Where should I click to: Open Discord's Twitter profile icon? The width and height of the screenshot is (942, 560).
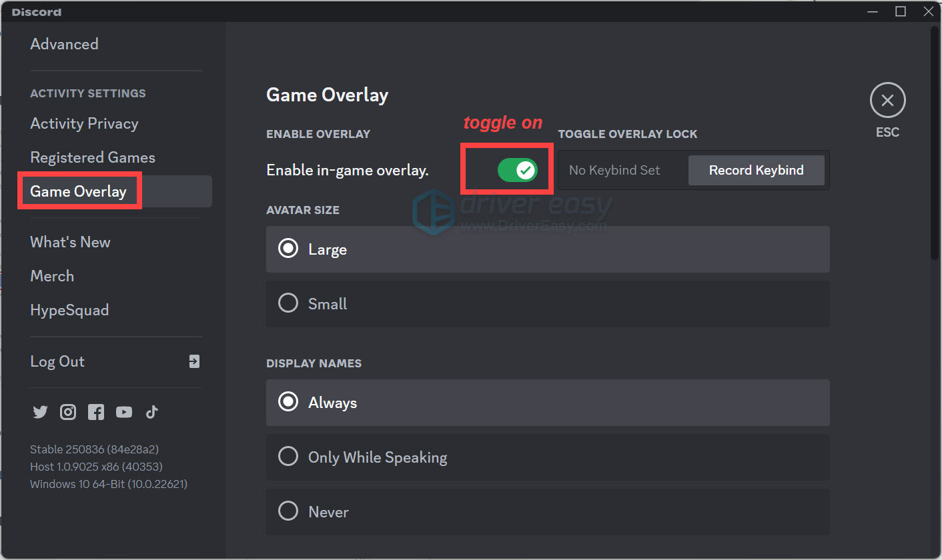[x=39, y=412]
